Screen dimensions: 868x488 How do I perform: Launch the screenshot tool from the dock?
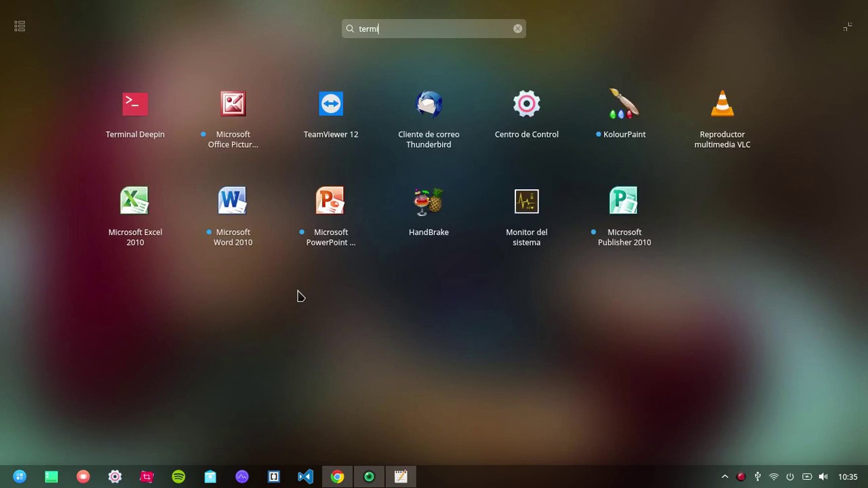(146, 477)
